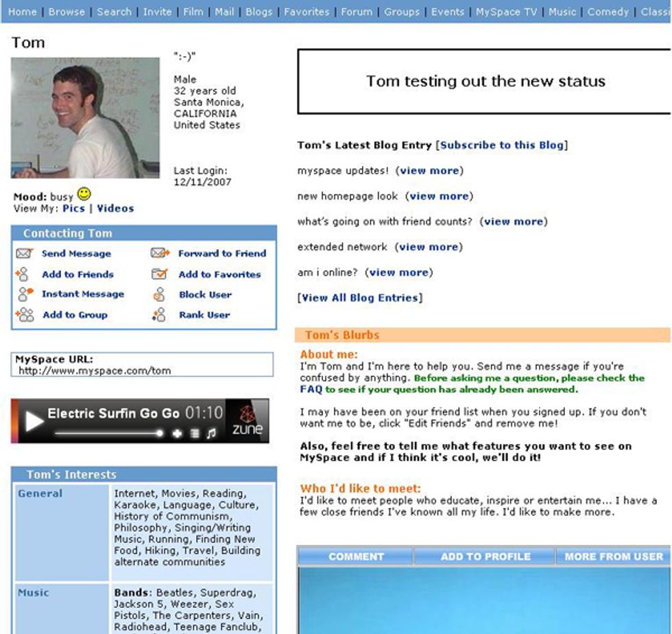
Task: Open Instant Message via its chat icon
Action: pos(23,293)
